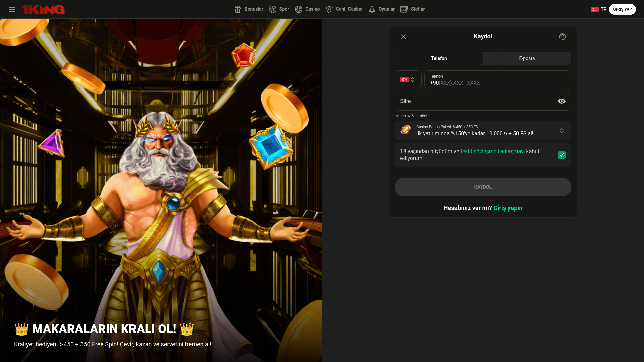Click the 1King logo
Viewport: 644px width, 362px height.
click(x=43, y=9)
